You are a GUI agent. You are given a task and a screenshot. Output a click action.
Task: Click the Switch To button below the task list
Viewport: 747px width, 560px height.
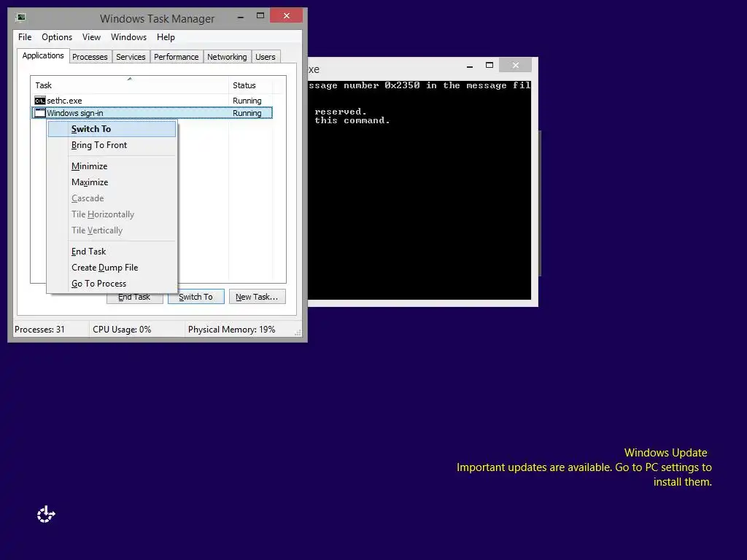tap(196, 297)
